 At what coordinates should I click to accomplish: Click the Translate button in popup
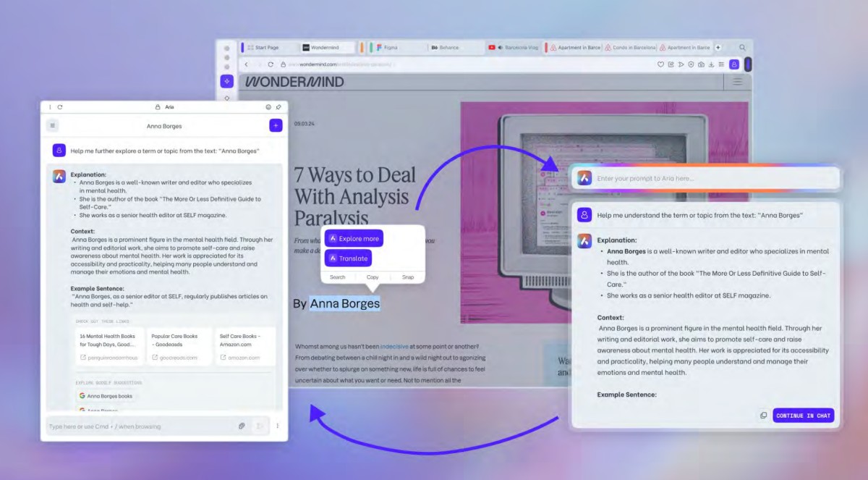tap(348, 258)
